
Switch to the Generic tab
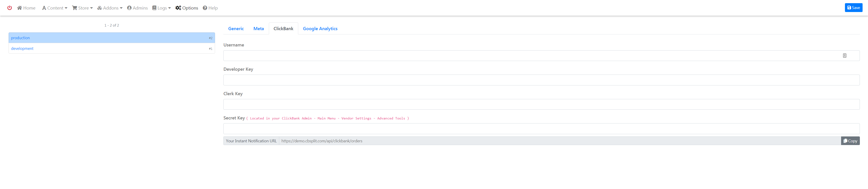point(236,29)
